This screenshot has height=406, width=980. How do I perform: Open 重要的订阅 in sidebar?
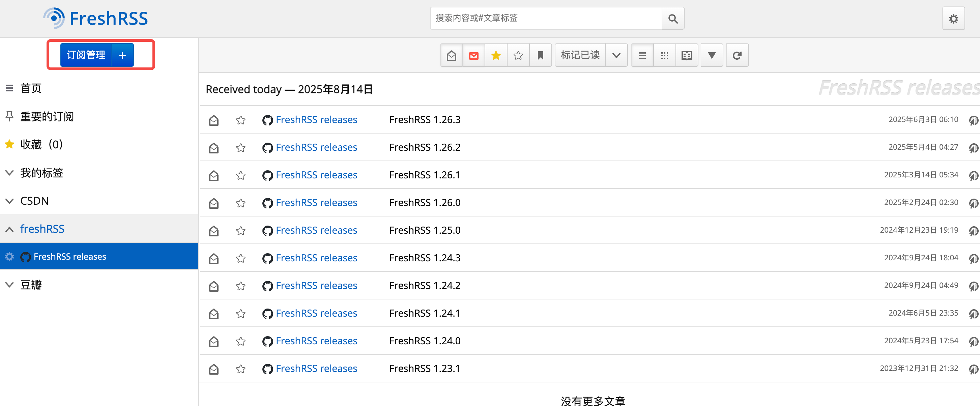coord(47,116)
